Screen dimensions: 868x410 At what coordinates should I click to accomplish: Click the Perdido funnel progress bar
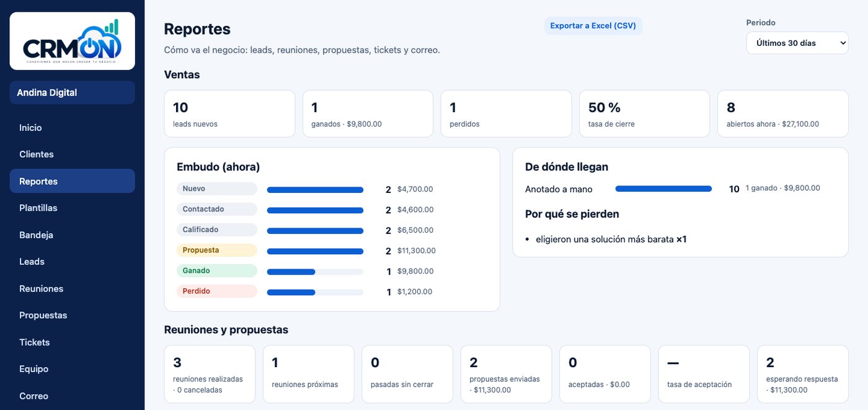315,292
